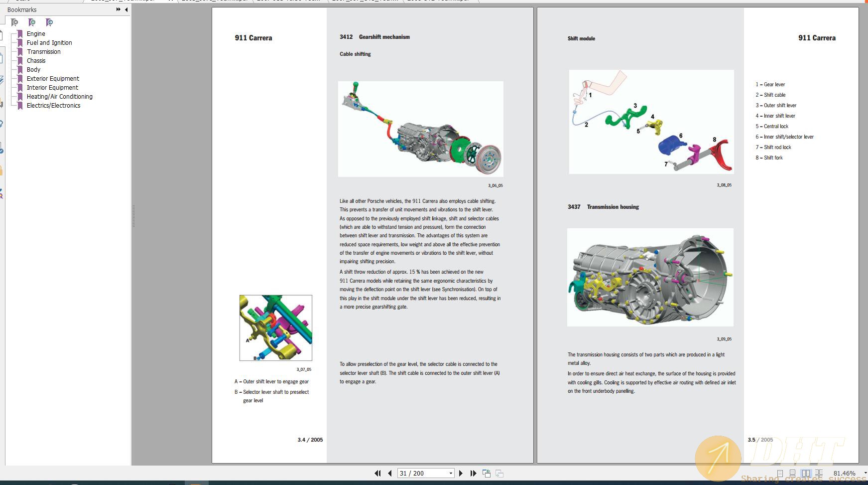Click the shift module exploded diagram

point(651,122)
